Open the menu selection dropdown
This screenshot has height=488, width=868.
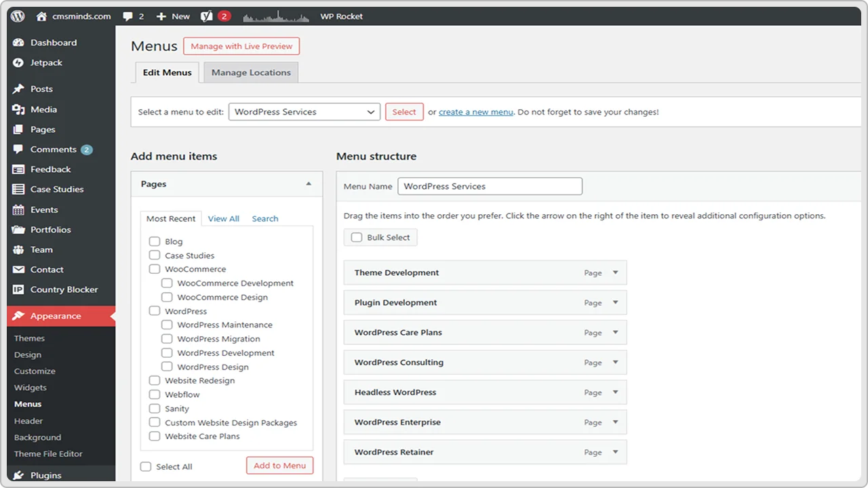click(304, 112)
